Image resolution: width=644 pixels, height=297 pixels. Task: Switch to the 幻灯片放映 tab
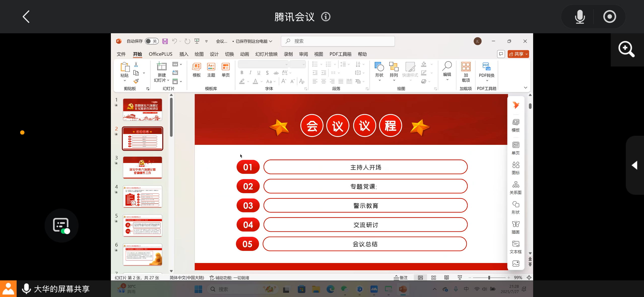pyautogui.click(x=266, y=54)
